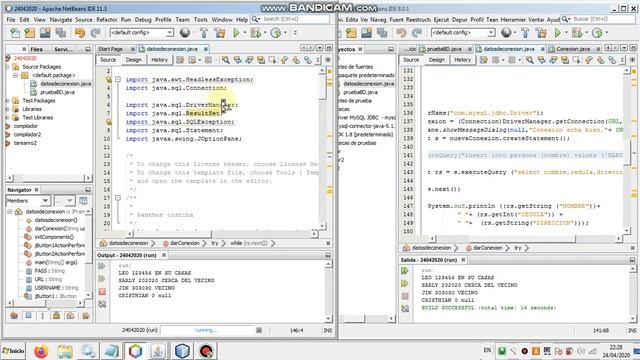Image resolution: width=640 pixels, height=360 pixels.
Task: Click New Project icon in NetBeans 11.3 toolbar
Action: pos(30,33)
